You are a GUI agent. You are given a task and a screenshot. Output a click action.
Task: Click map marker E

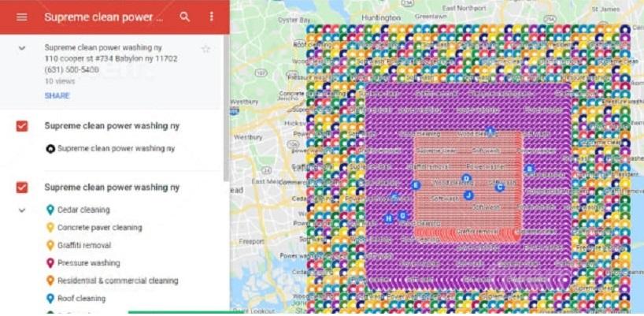click(416, 185)
